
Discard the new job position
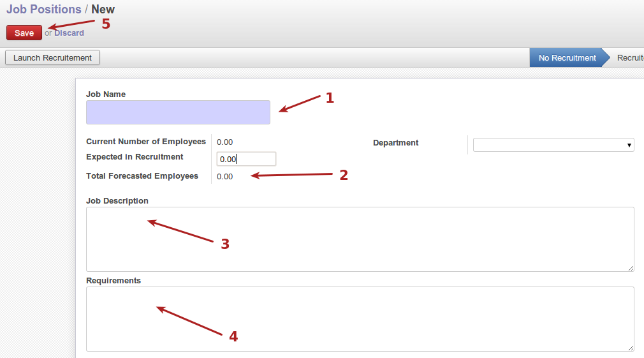pyautogui.click(x=69, y=33)
